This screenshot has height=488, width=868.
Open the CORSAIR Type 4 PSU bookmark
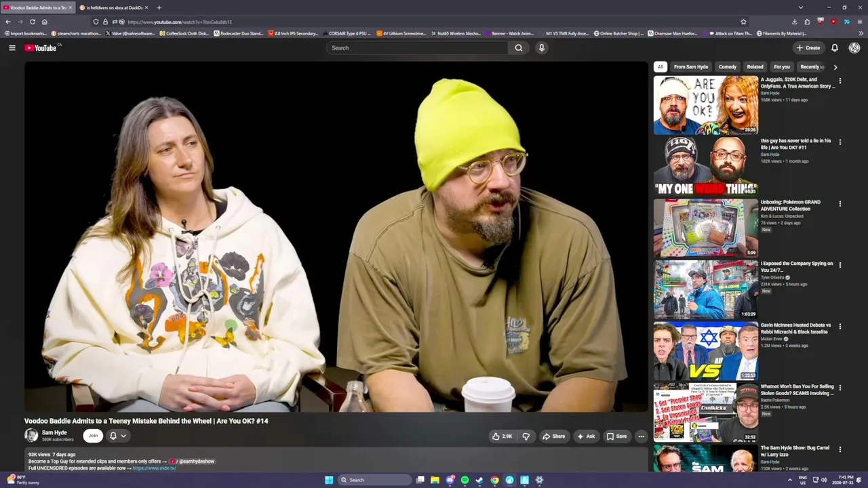347,33
